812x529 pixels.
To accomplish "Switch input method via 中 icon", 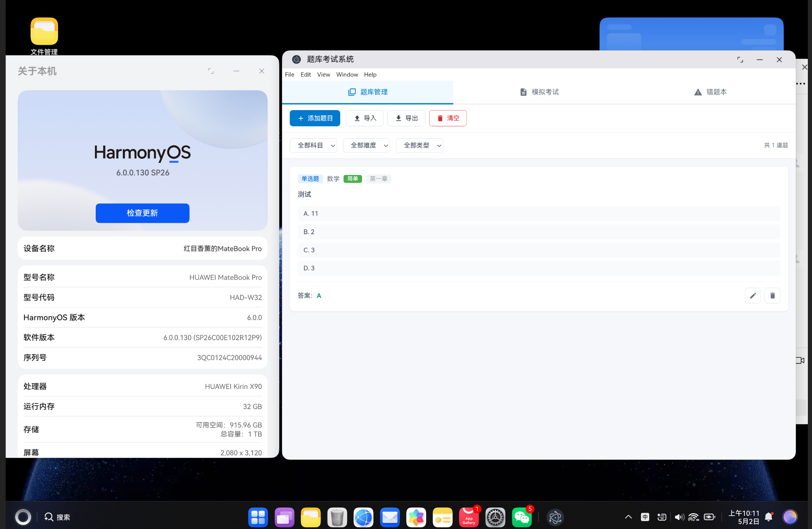I will (x=645, y=517).
